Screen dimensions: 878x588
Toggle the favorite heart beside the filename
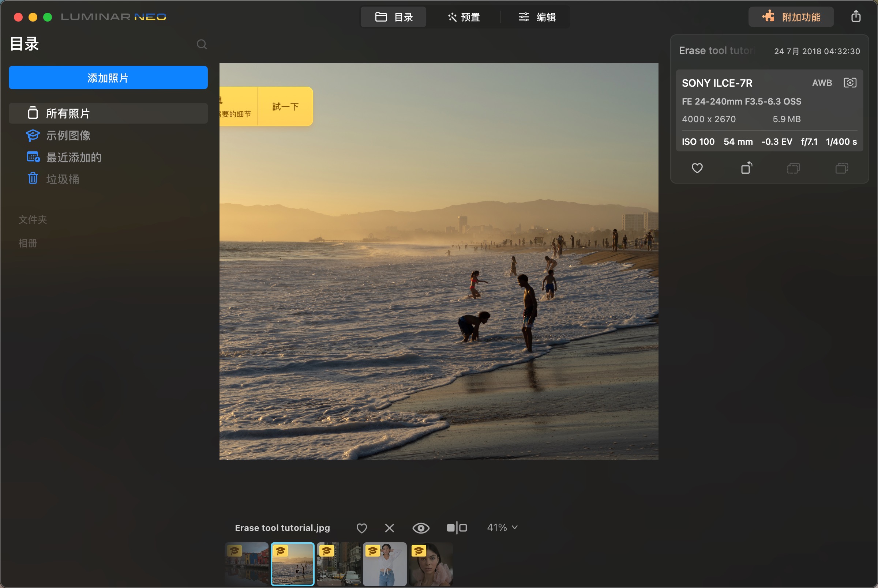click(361, 528)
